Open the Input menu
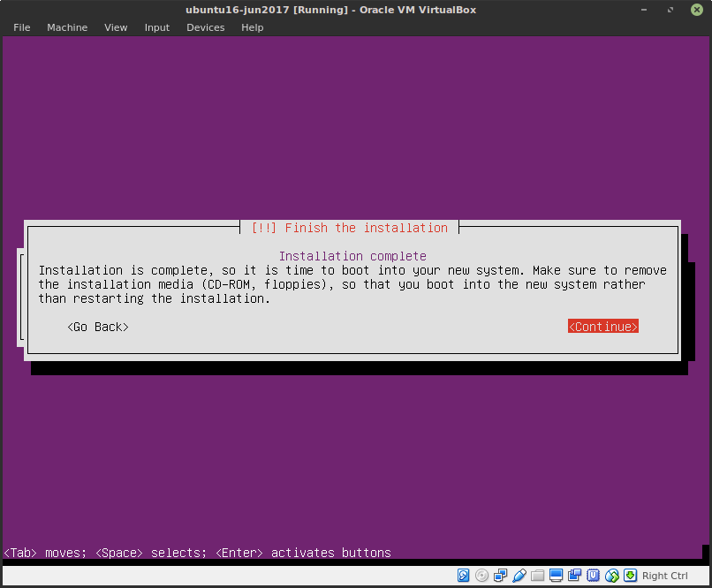 [x=156, y=27]
